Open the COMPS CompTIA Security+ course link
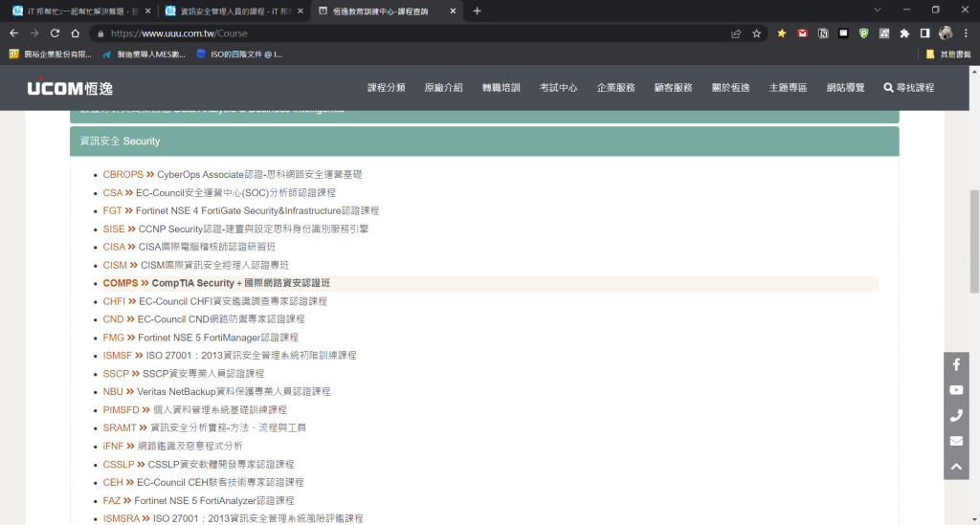 pyautogui.click(x=216, y=283)
